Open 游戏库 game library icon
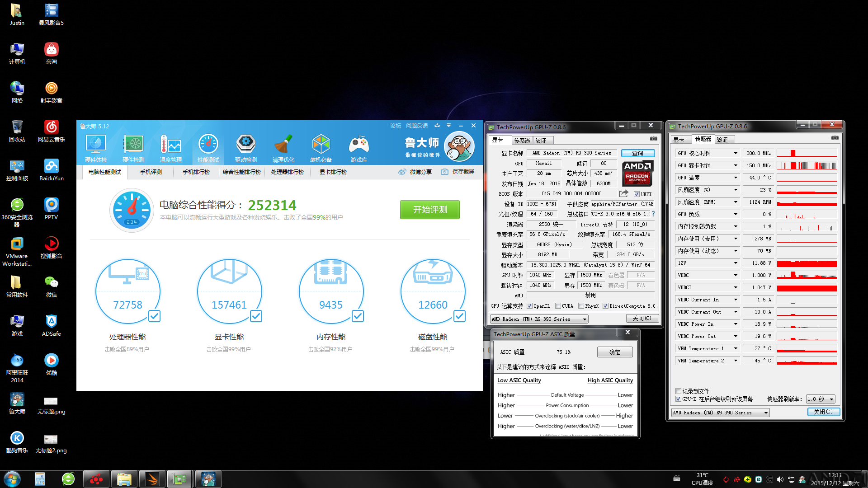 coord(359,148)
